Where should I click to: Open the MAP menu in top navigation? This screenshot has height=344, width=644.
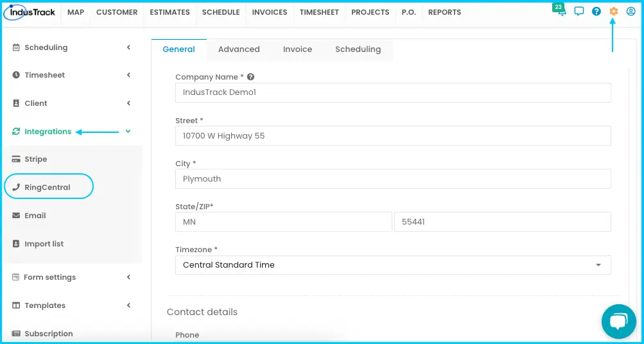tap(76, 12)
